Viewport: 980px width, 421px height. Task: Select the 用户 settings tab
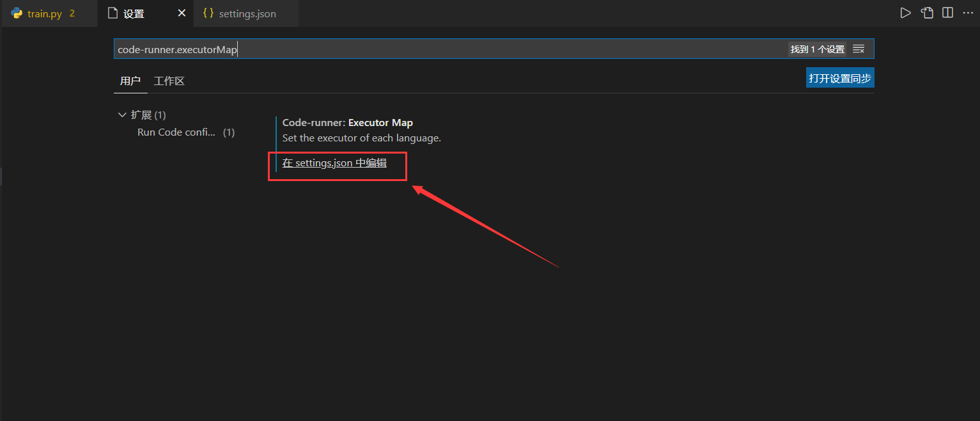tap(130, 81)
